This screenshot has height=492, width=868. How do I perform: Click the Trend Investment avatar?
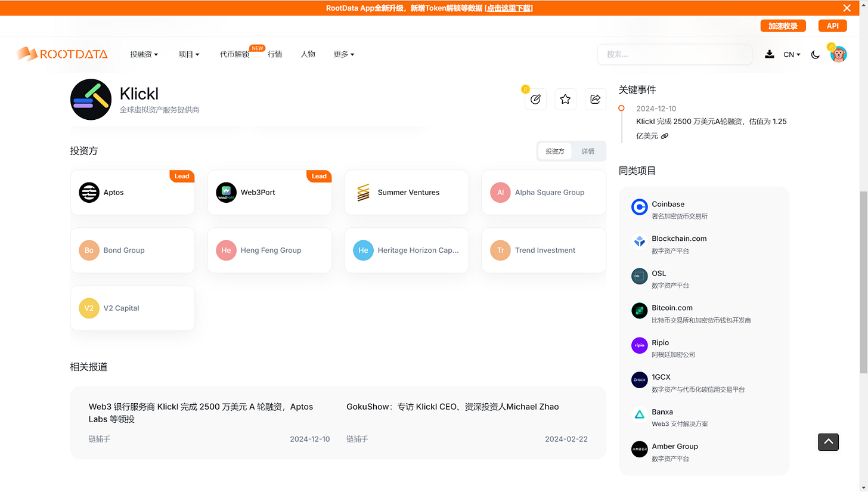(500, 250)
